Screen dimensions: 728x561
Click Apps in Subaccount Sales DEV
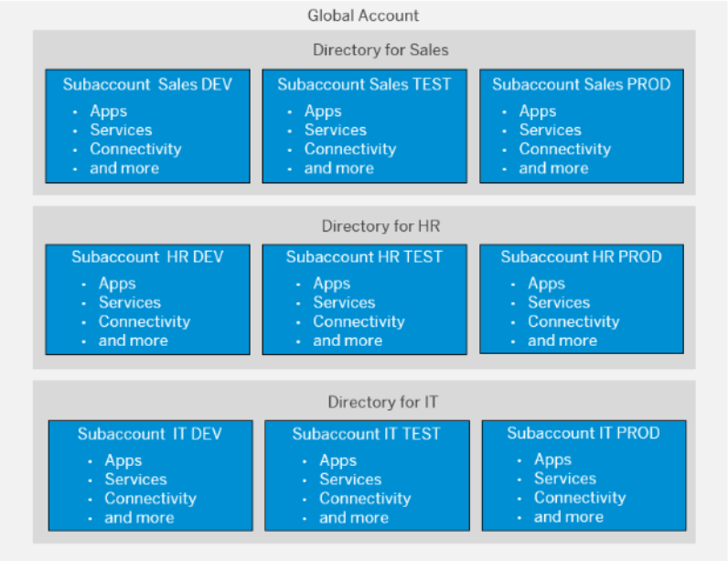coord(108,112)
